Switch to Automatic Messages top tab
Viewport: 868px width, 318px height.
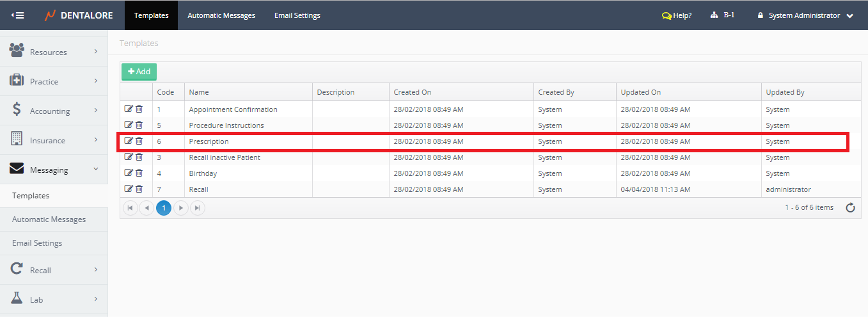click(221, 15)
